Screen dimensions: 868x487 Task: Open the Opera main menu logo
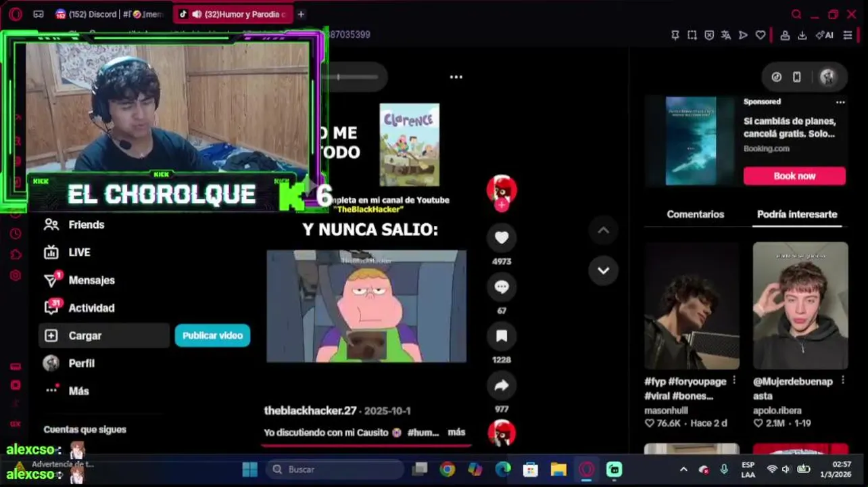(15, 14)
